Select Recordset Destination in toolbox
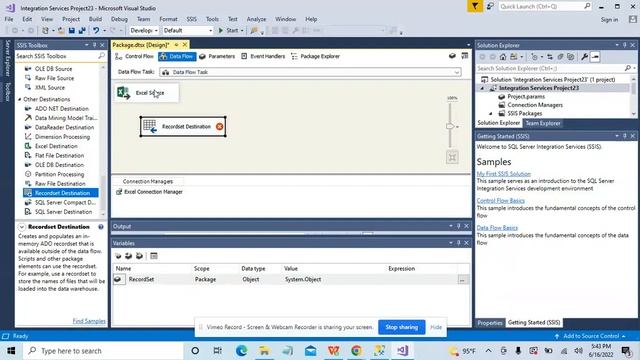Image resolution: width=640 pixels, height=360 pixels. (61, 193)
